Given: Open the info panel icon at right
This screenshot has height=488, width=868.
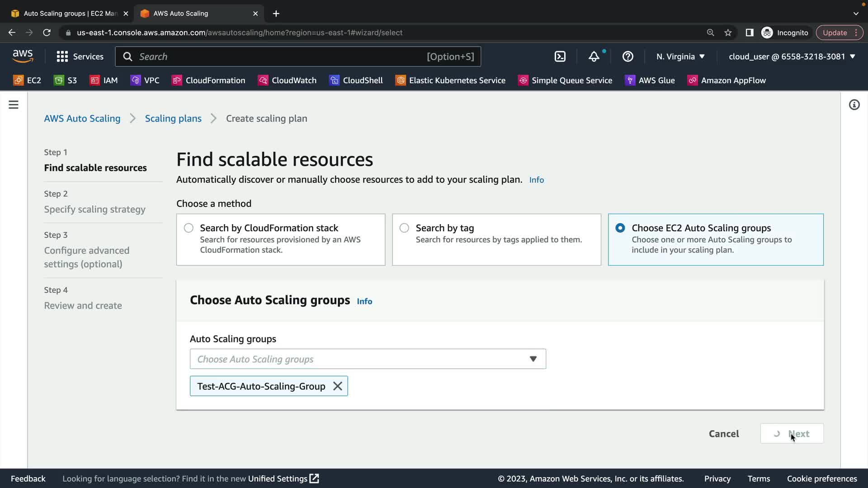Looking at the screenshot, I should pyautogui.click(x=854, y=105).
